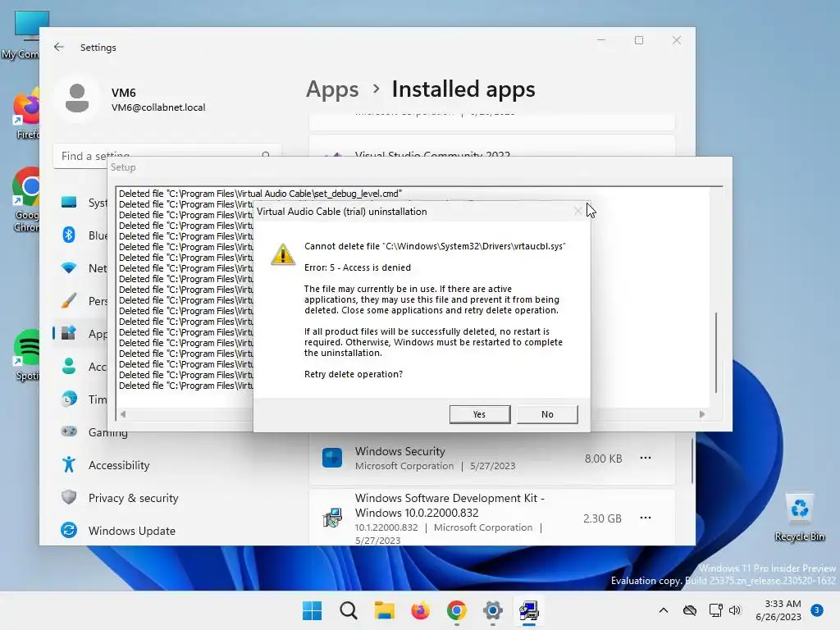
Task: Click the Privacy shield icon
Action: click(69, 497)
